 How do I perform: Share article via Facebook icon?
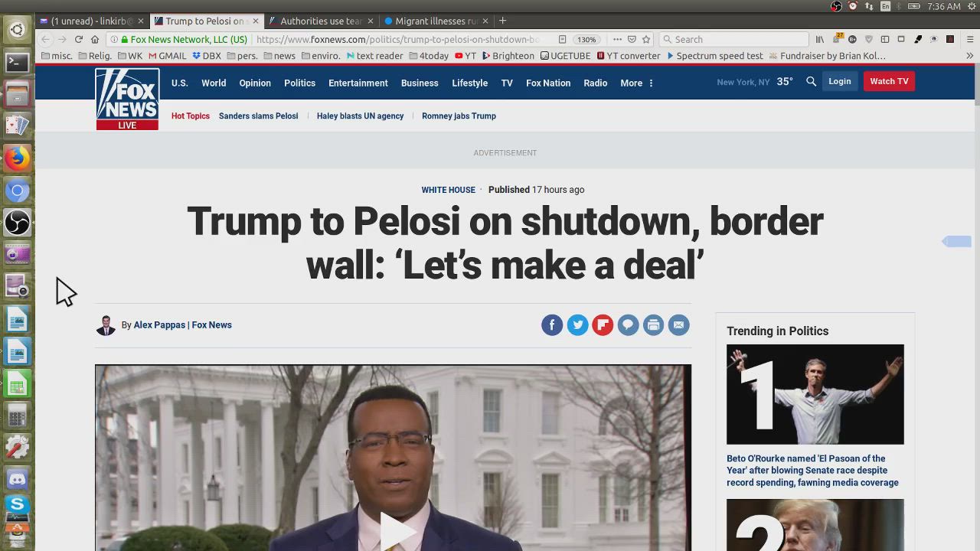point(552,325)
